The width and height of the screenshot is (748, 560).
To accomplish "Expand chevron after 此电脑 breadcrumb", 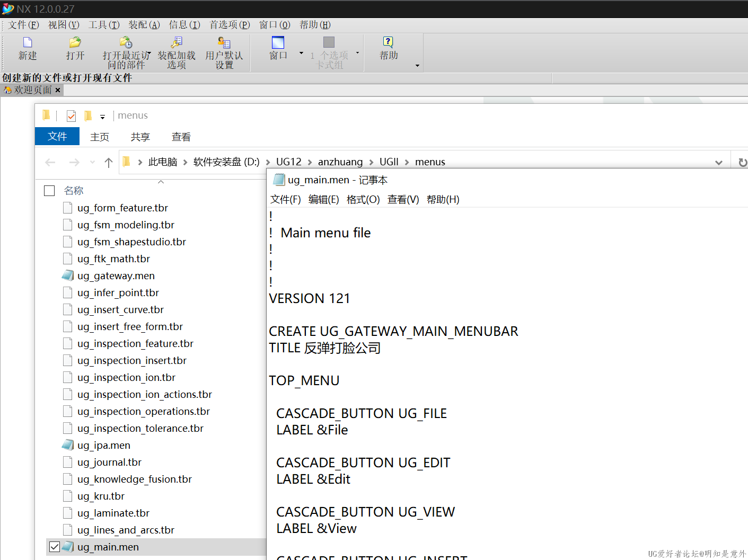I will point(185,162).
